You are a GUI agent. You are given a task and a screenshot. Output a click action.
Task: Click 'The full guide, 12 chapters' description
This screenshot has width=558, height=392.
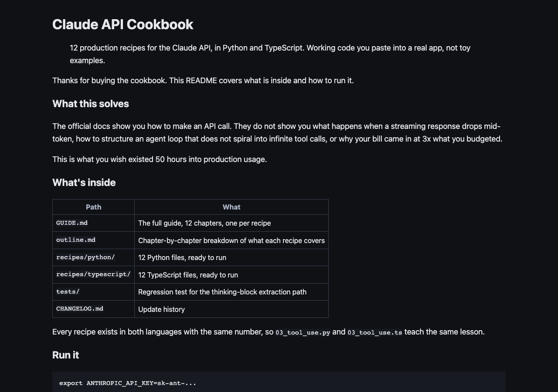pos(231,223)
